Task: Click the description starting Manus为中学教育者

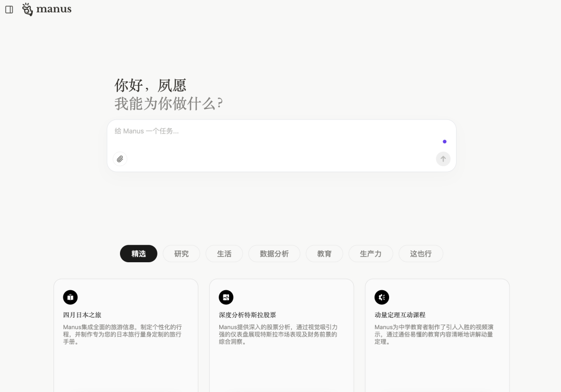Action: 434,334
